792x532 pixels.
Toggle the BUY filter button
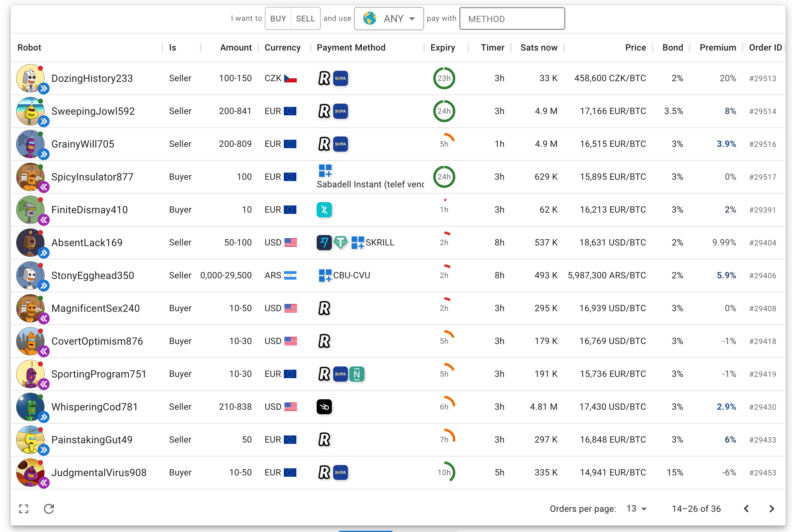278,19
